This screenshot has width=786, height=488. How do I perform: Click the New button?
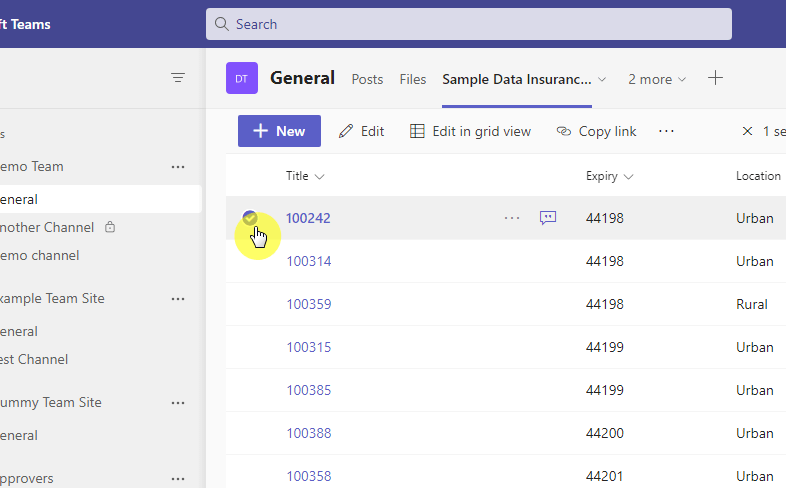coord(279,131)
